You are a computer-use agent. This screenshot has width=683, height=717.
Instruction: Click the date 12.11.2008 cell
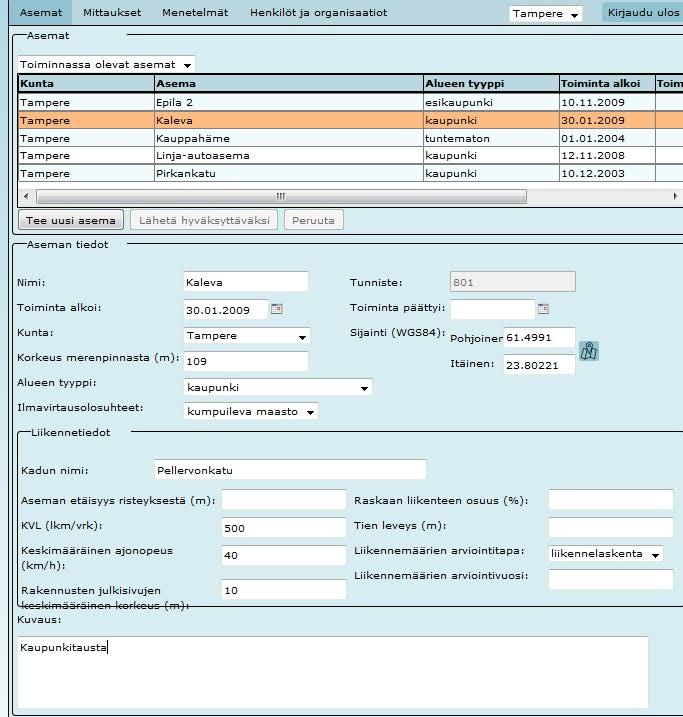click(x=607, y=156)
